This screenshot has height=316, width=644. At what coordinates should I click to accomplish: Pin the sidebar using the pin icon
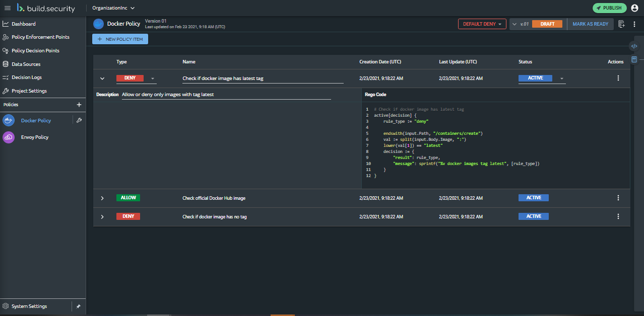78,306
